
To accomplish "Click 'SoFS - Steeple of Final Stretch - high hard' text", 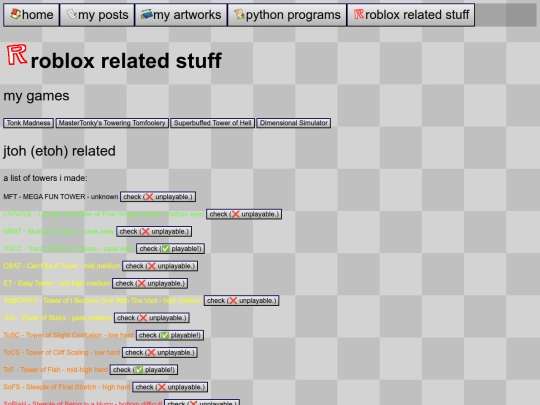I will [67, 387].
